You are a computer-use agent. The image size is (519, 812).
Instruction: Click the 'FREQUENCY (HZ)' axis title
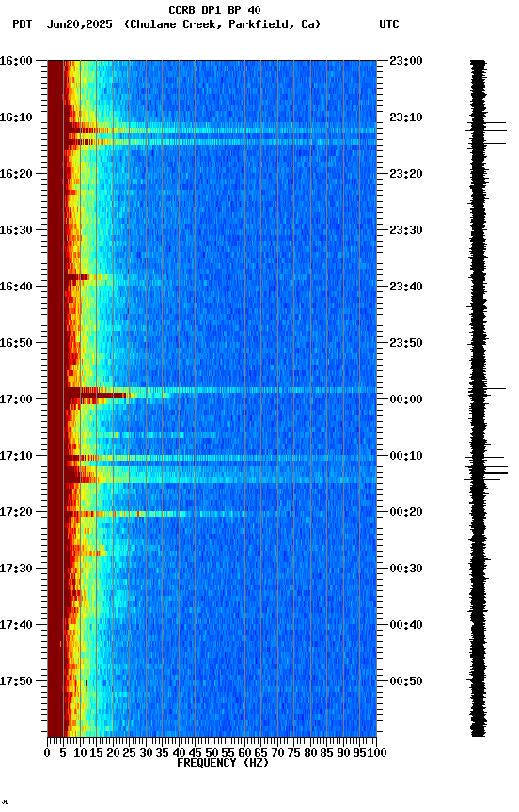pos(223,763)
